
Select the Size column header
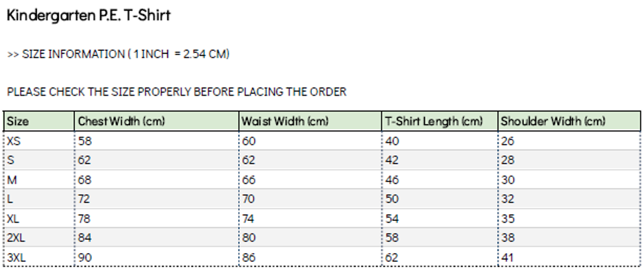pyautogui.click(x=18, y=121)
